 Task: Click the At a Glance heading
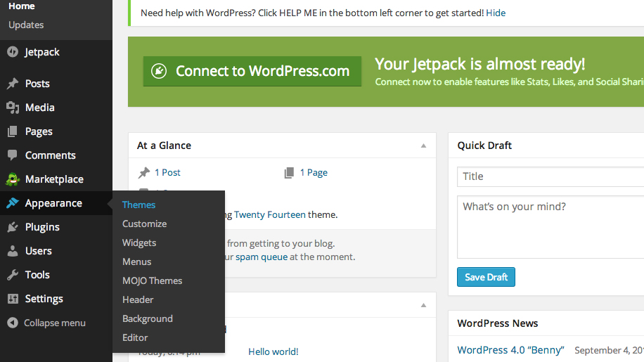tap(165, 146)
